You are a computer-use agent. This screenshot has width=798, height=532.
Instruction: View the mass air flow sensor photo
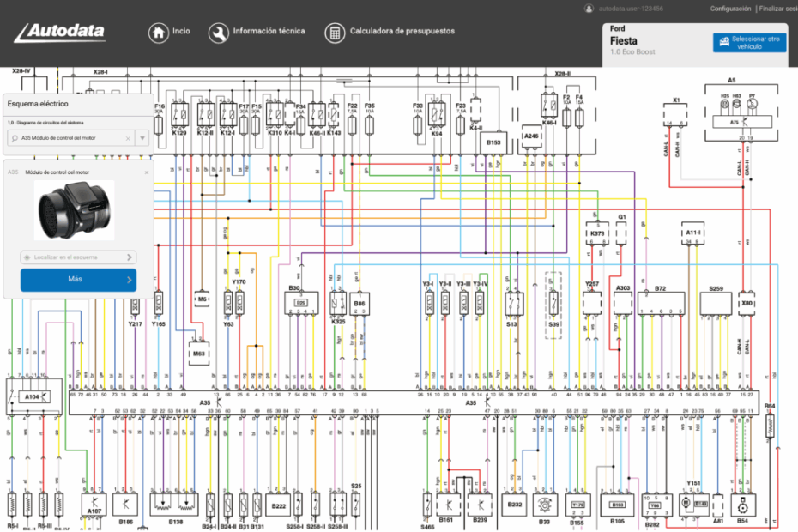coord(75,210)
